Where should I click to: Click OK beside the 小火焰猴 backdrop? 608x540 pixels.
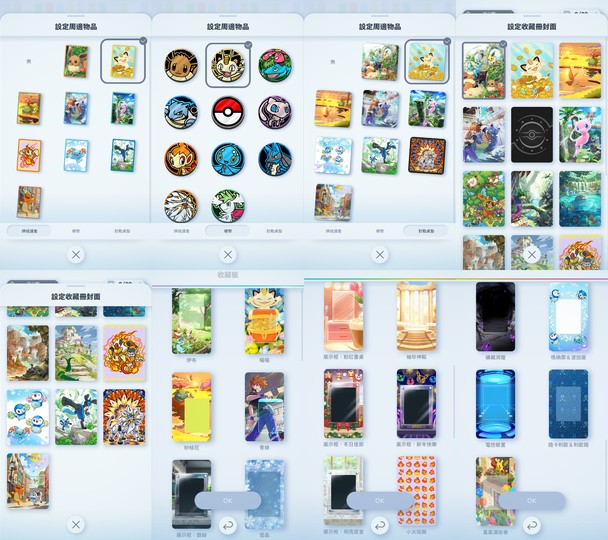pos(380,500)
